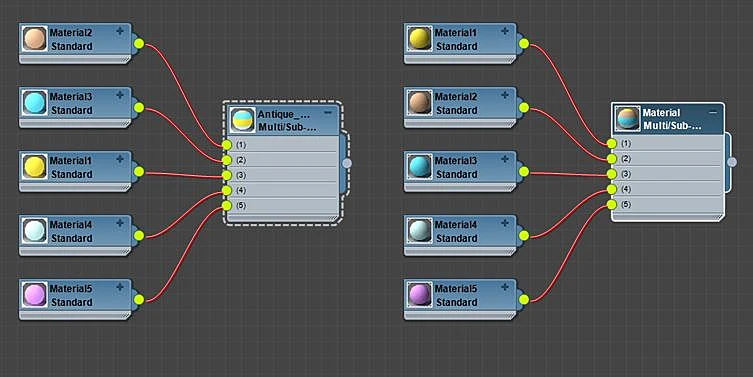753x377 pixels.
Task: Click input socket (3) on right Material node
Action: click(x=611, y=174)
